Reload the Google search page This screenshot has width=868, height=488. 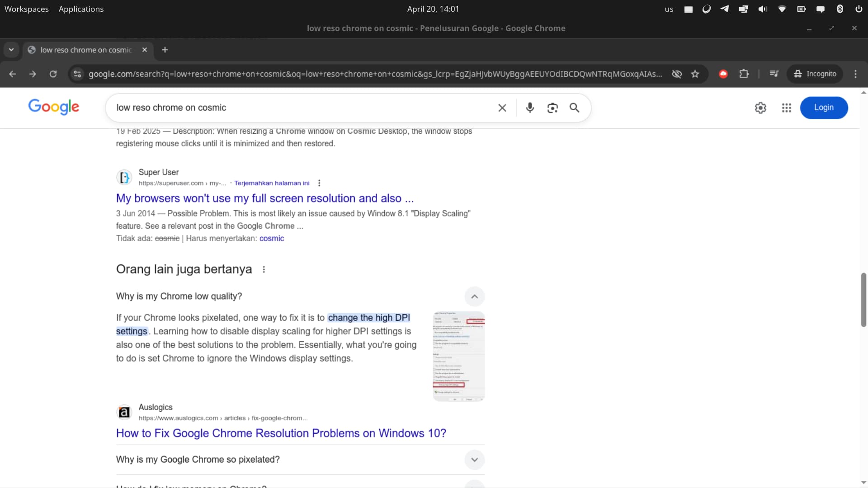[x=53, y=74]
